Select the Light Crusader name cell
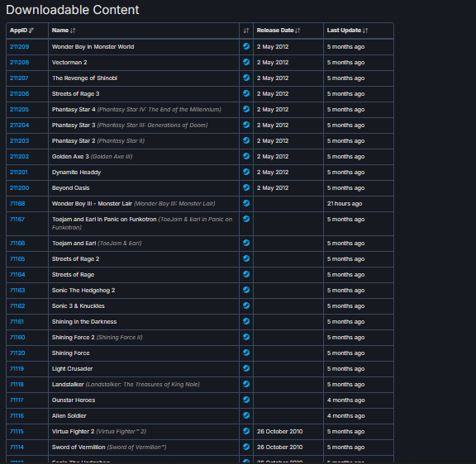476x464 pixels. tap(144, 369)
